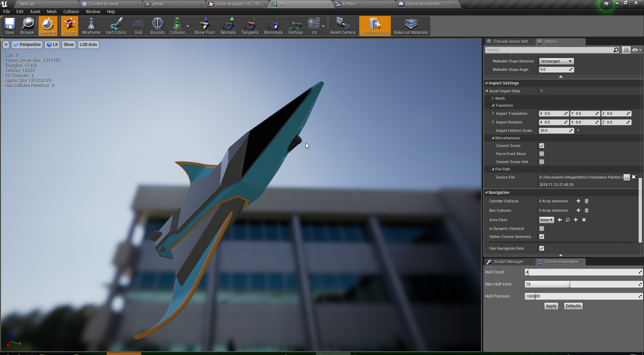Show mesh Bounds
This screenshot has height=355, width=644.
point(158,26)
